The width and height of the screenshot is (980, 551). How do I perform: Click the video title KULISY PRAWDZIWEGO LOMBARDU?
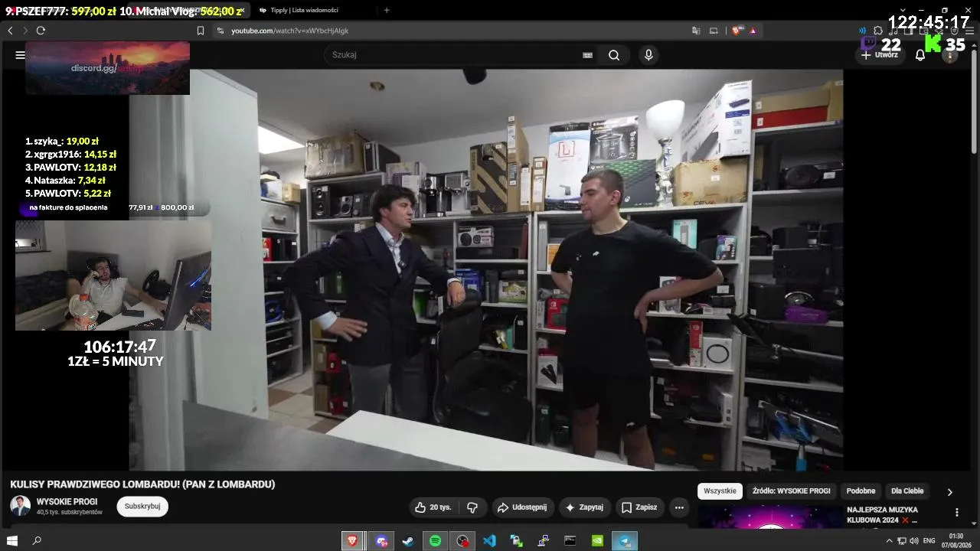click(142, 484)
